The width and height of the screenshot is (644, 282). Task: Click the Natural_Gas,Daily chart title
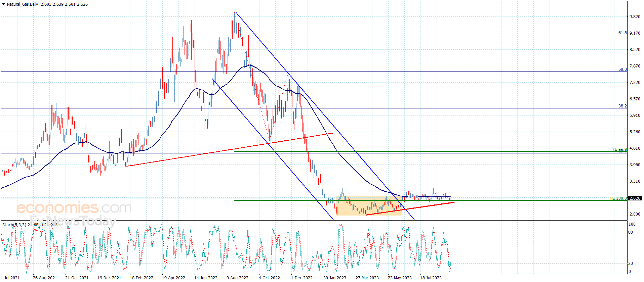(23, 4)
